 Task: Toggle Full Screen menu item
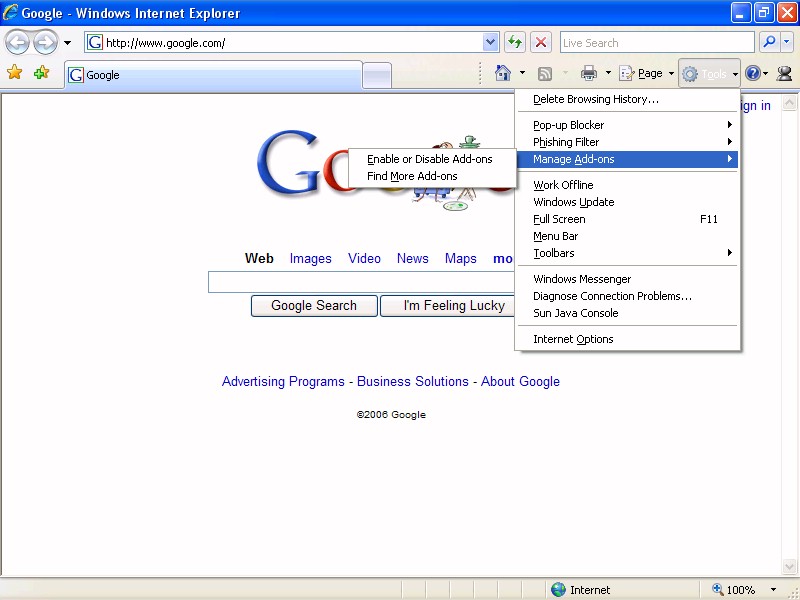point(628,219)
